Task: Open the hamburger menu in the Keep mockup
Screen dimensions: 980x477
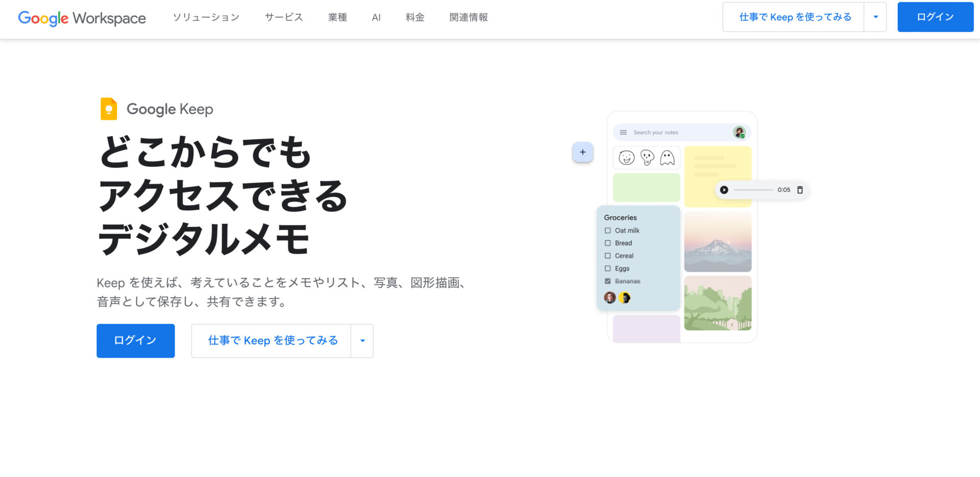Action: point(623,132)
